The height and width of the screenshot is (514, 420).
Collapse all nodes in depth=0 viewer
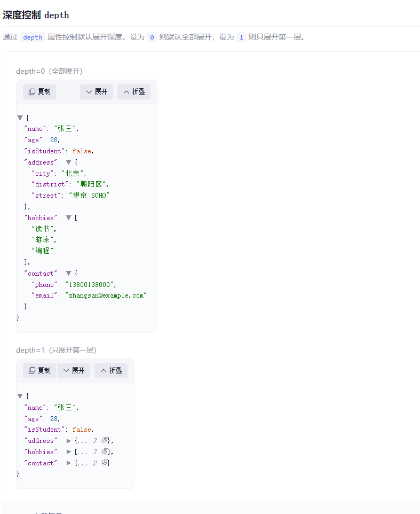click(134, 92)
